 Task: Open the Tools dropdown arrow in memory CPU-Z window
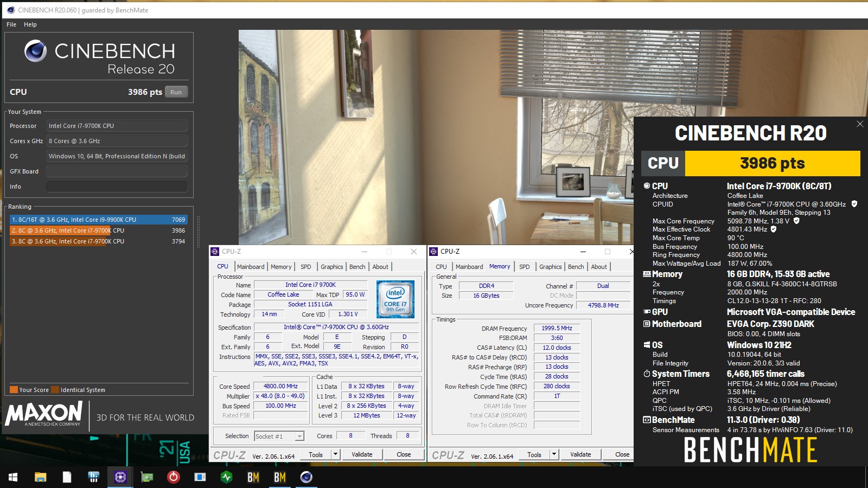pos(554,454)
